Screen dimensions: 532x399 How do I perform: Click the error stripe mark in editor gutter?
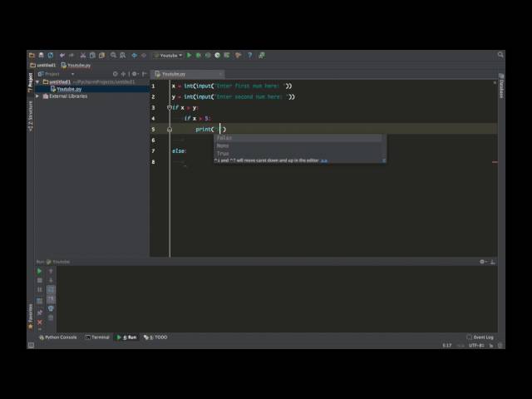495,162
